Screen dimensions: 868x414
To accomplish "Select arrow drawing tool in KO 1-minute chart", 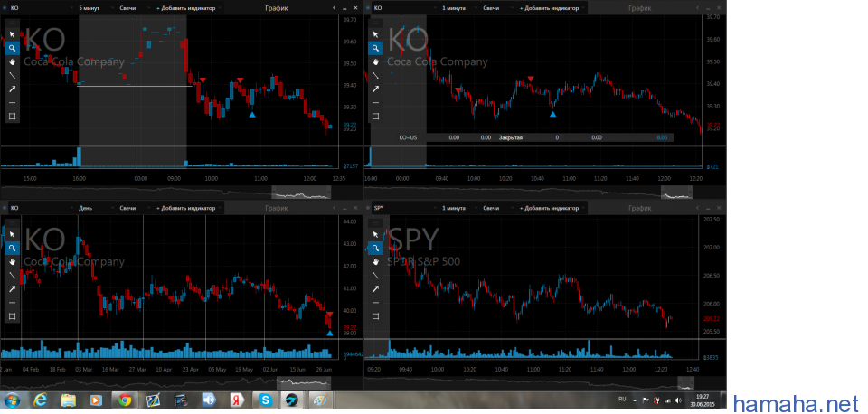I will (x=376, y=89).
